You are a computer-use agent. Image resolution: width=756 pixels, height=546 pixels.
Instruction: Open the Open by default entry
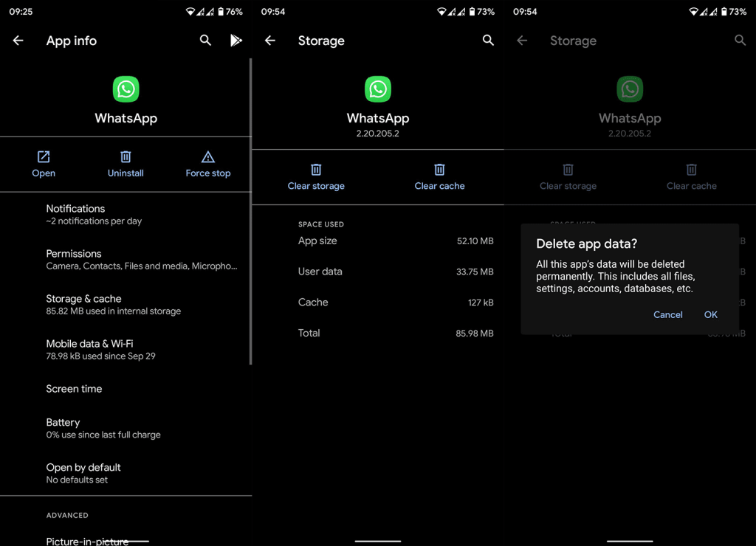tap(126, 473)
